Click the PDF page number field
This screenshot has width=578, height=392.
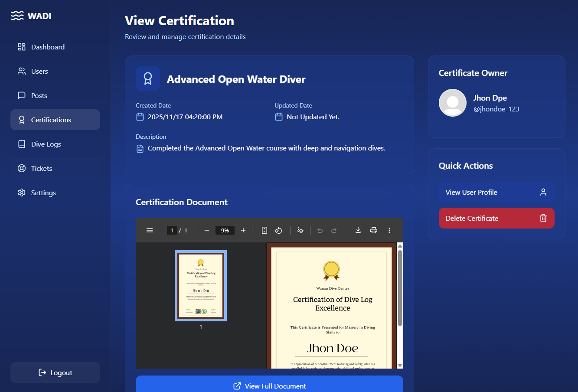[x=172, y=230]
